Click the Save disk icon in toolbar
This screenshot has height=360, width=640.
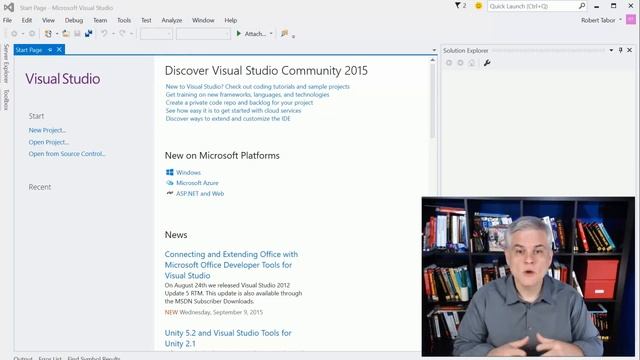pos(77,34)
